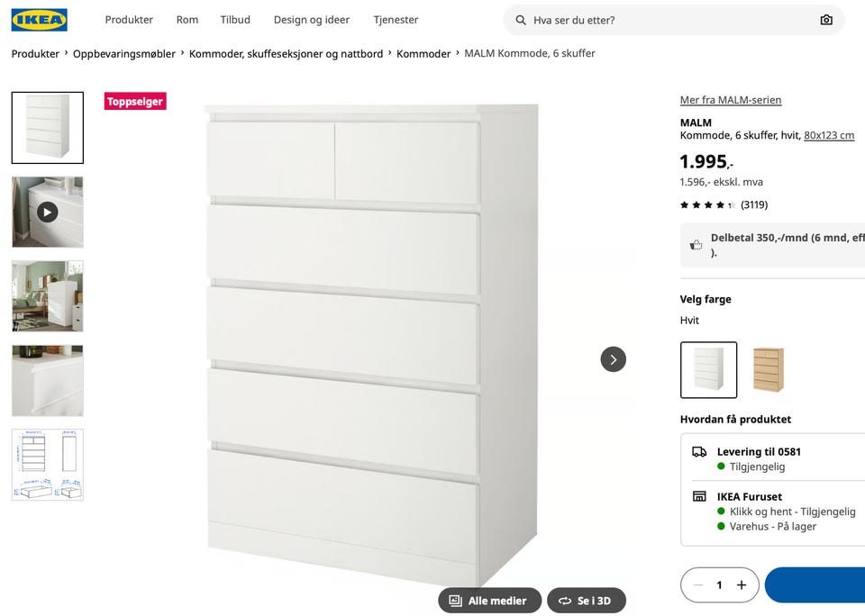Increase quantity with plus button
The height and width of the screenshot is (616, 865).
click(x=742, y=585)
